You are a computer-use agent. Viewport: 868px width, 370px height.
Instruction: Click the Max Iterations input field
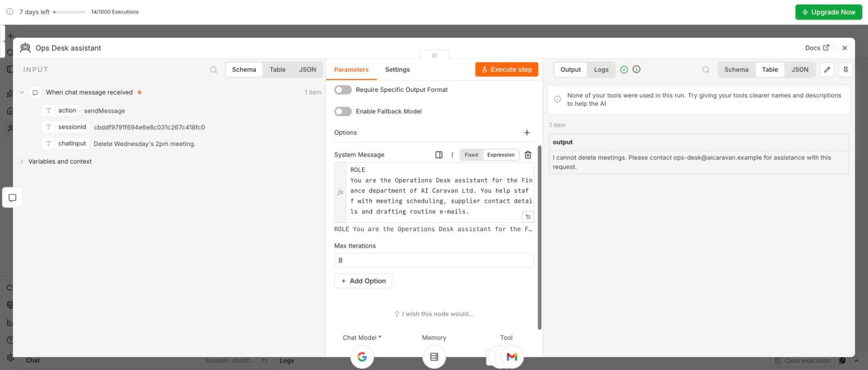coord(434,260)
